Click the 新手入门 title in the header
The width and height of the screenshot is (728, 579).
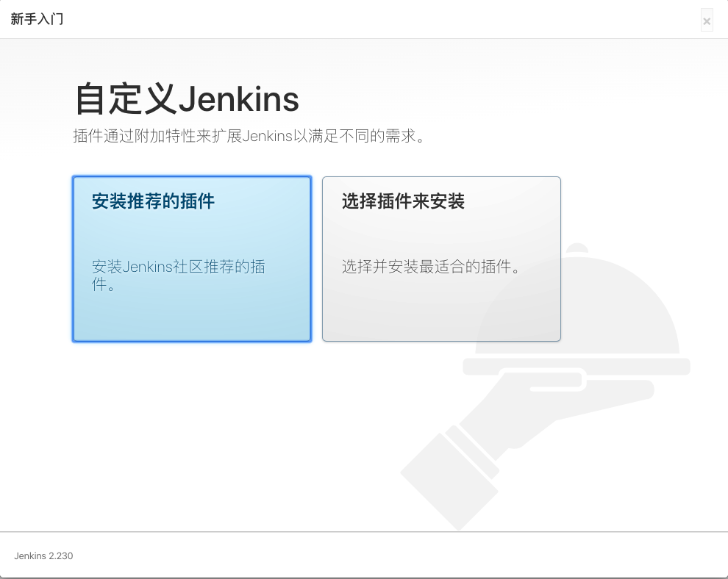[x=38, y=19]
